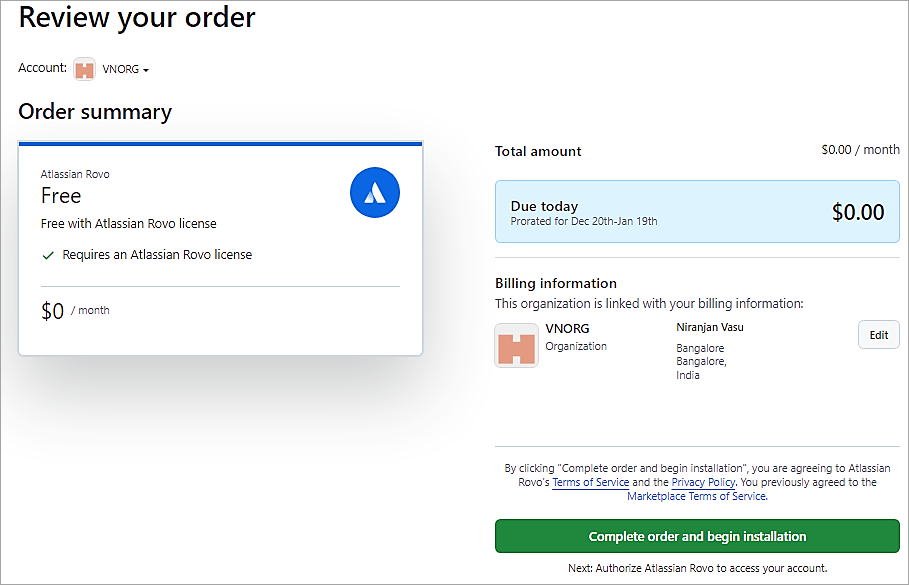Click the VNORG organization avatar under Billing information
The height and width of the screenshot is (585, 909).
516,345
